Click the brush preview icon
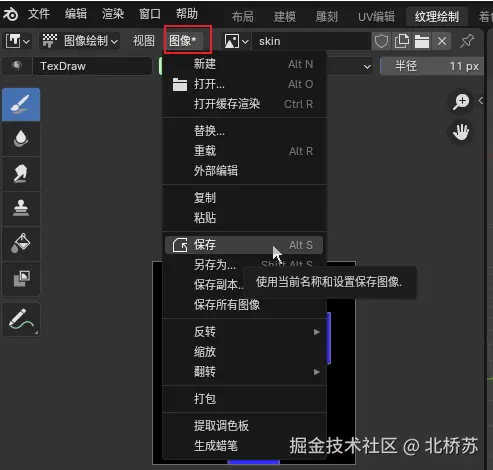Image resolution: width=493 pixels, height=470 pixels. click(x=17, y=66)
